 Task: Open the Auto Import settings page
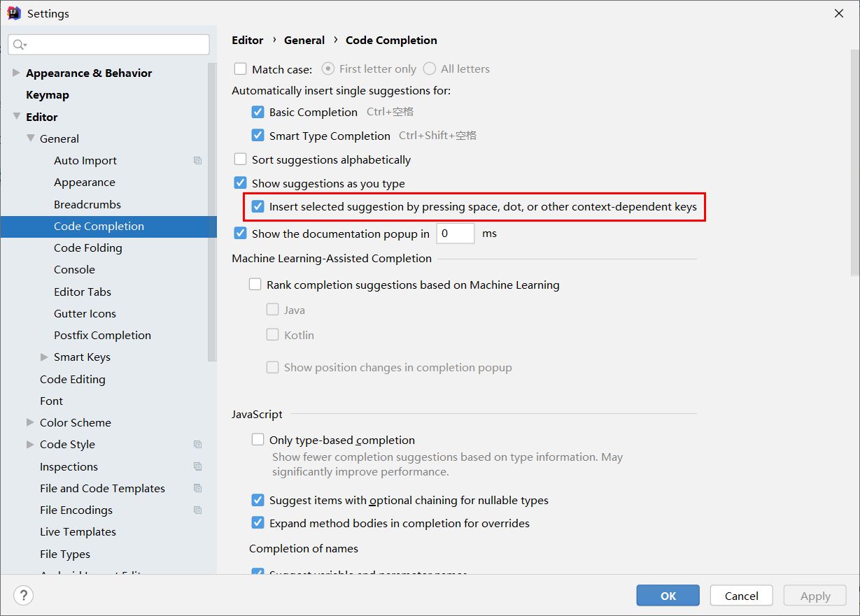click(85, 161)
